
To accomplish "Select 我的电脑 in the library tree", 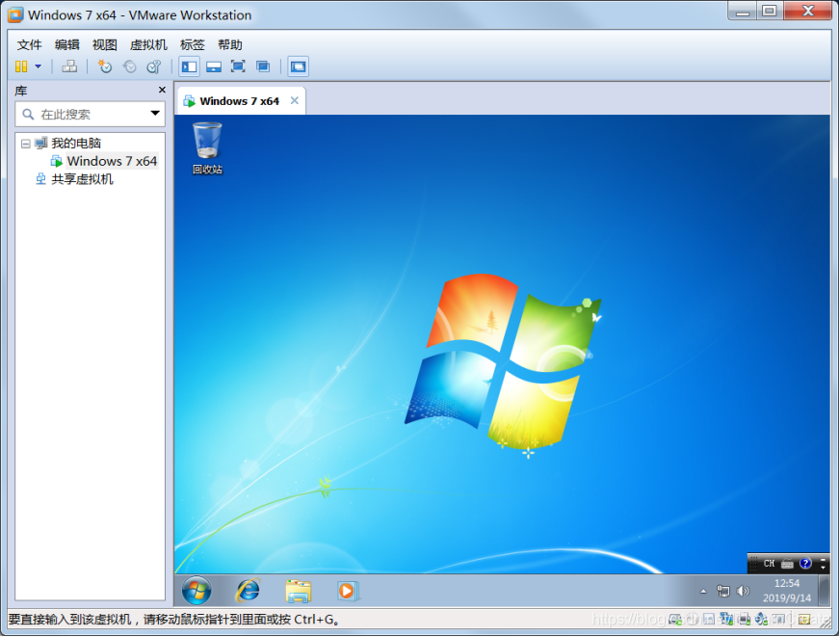I will point(76,143).
